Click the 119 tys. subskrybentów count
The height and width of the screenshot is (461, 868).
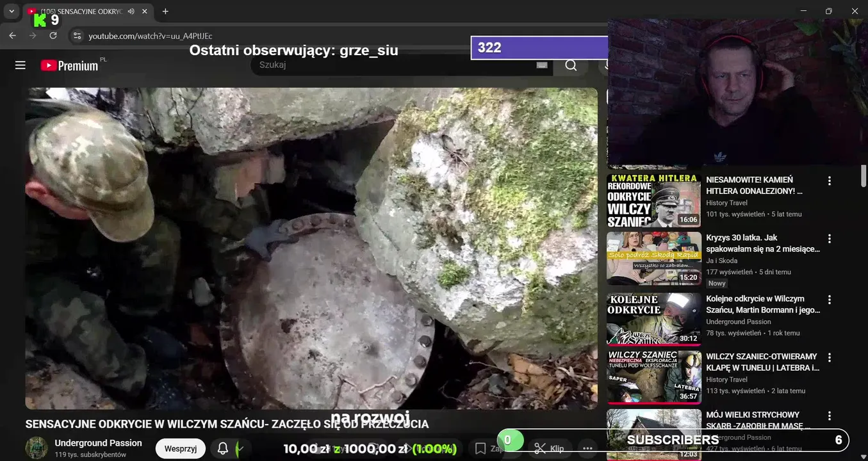(x=90, y=455)
